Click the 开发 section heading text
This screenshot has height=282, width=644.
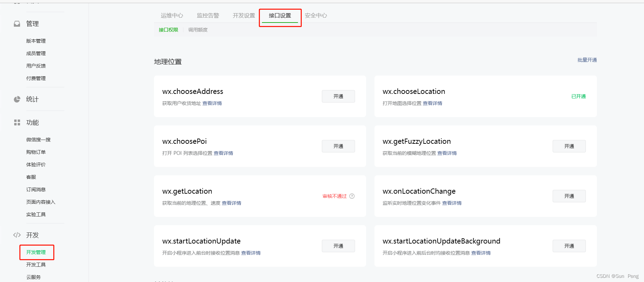(33, 235)
